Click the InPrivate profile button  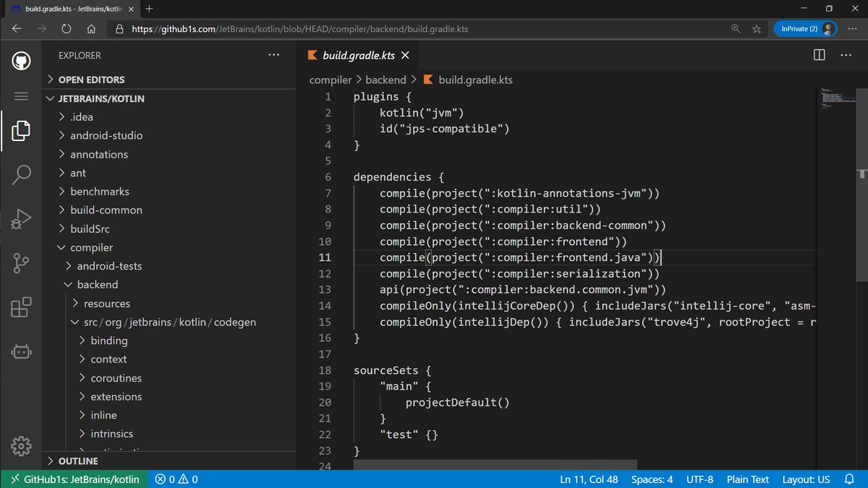point(805,29)
